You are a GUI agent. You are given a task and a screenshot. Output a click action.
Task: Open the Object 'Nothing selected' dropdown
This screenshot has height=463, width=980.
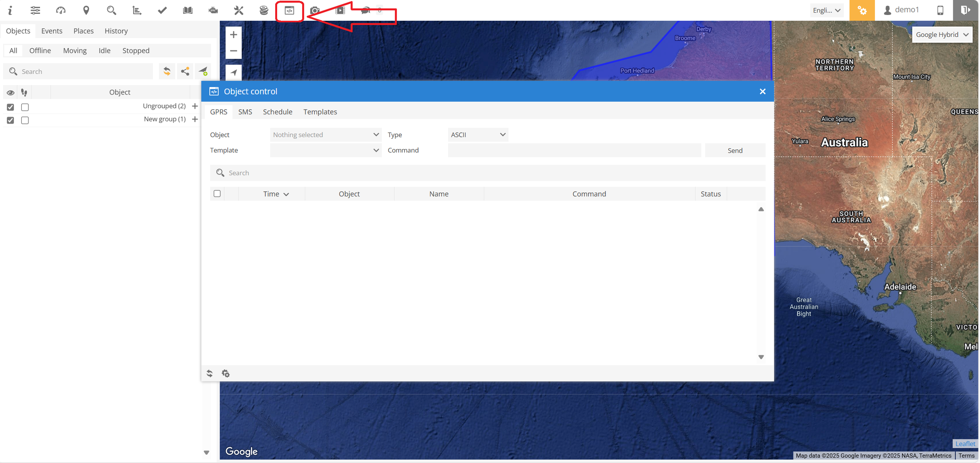point(325,135)
